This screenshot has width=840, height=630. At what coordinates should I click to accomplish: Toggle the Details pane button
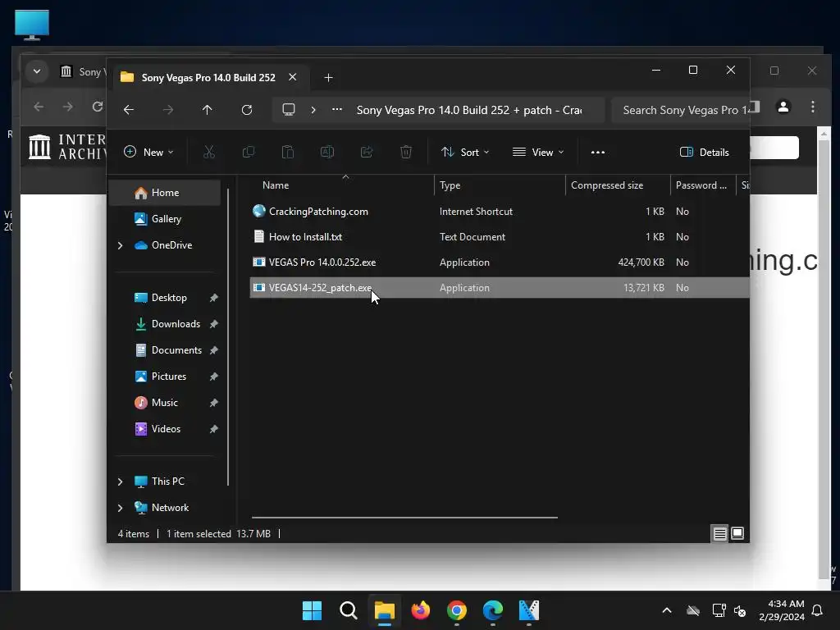704,152
